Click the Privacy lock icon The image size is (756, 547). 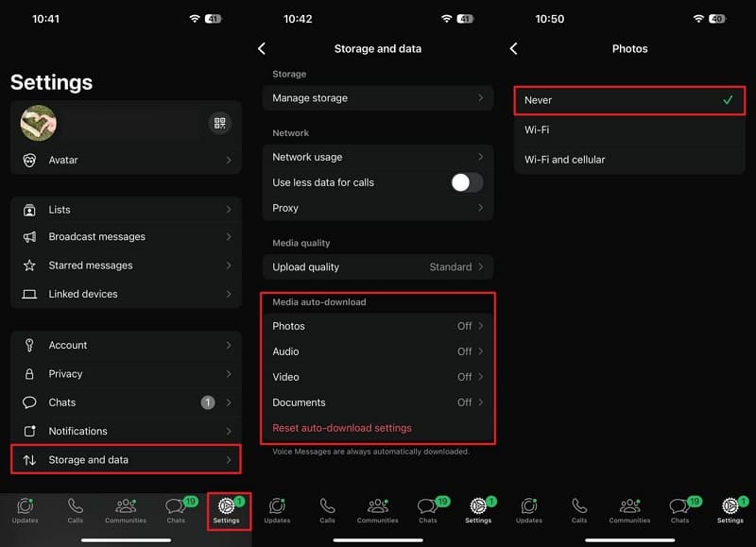point(29,374)
